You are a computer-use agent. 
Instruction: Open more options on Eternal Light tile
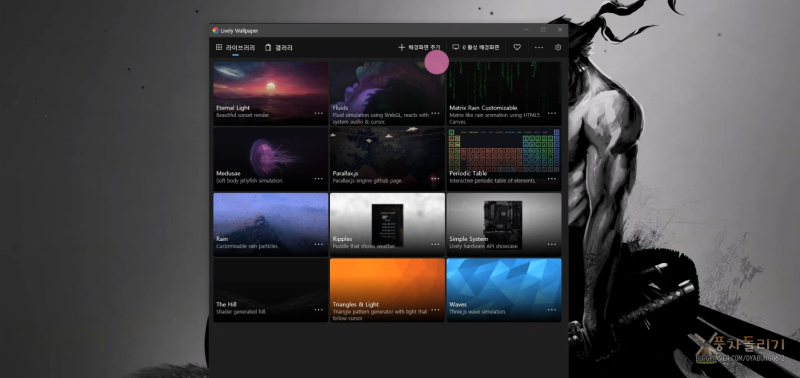(319, 113)
